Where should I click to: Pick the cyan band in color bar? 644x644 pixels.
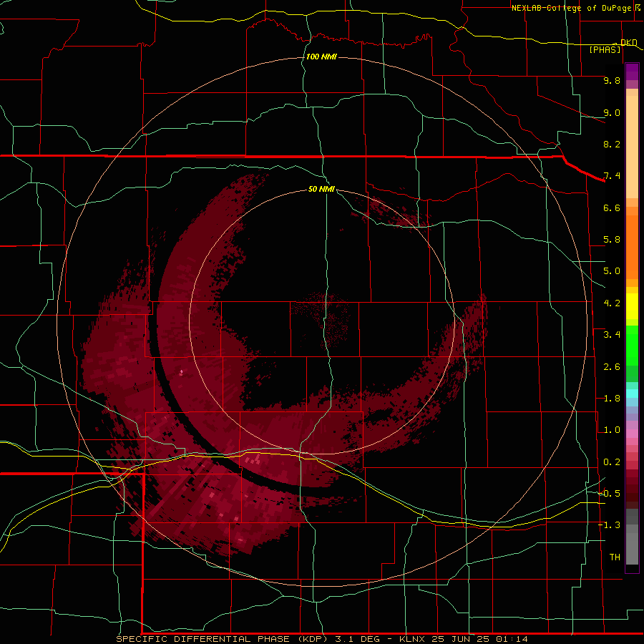632,394
